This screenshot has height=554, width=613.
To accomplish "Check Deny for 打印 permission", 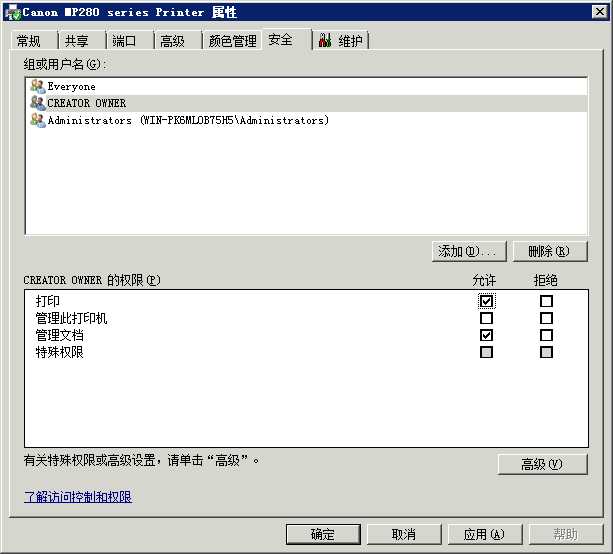I will pos(546,301).
